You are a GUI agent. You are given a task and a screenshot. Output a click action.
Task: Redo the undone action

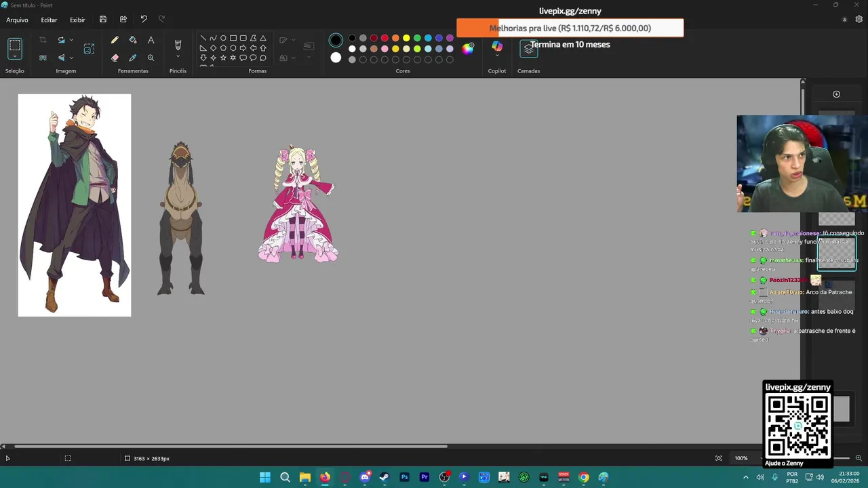[x=161, y=20]
